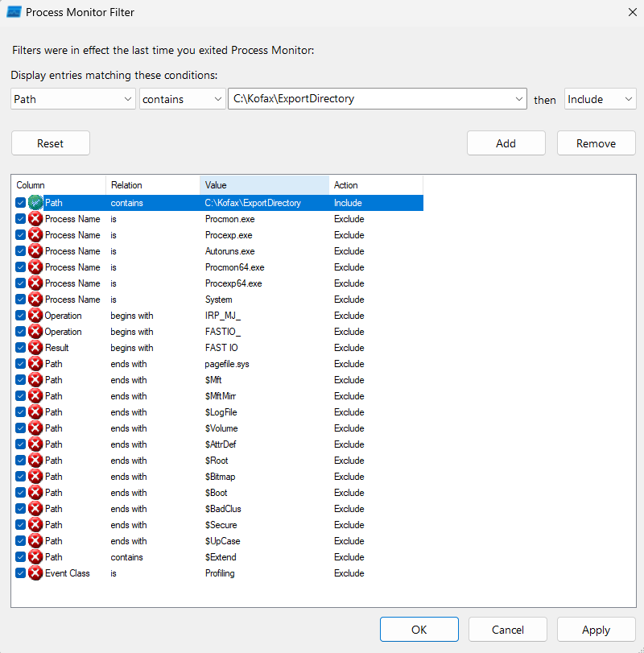The image size is (644, 653).
Task: Click the filter value text field
Action: [370, 99]
